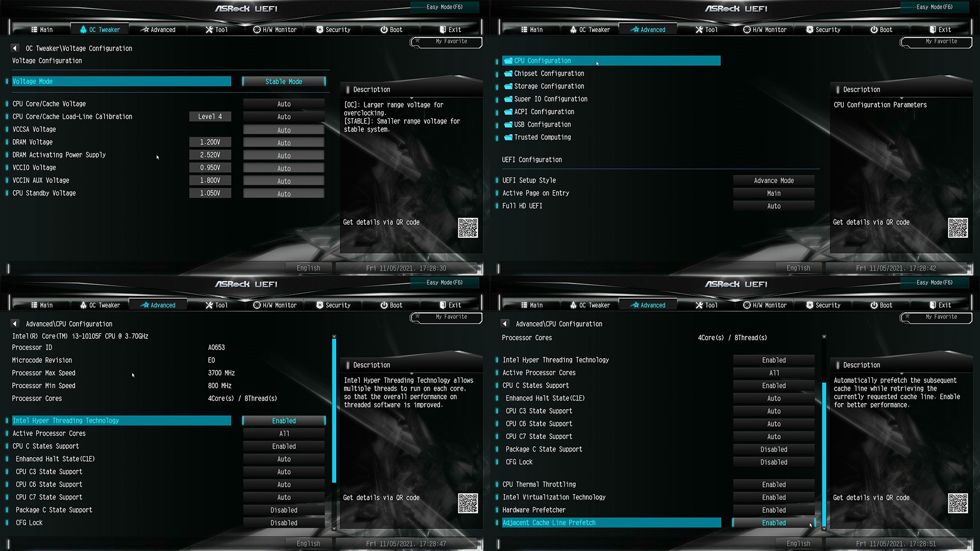Open Boot tab above Voltage Configuration page
Image resolution: width=980 pixels, height=551 pixels.
[x=391, y=30]
